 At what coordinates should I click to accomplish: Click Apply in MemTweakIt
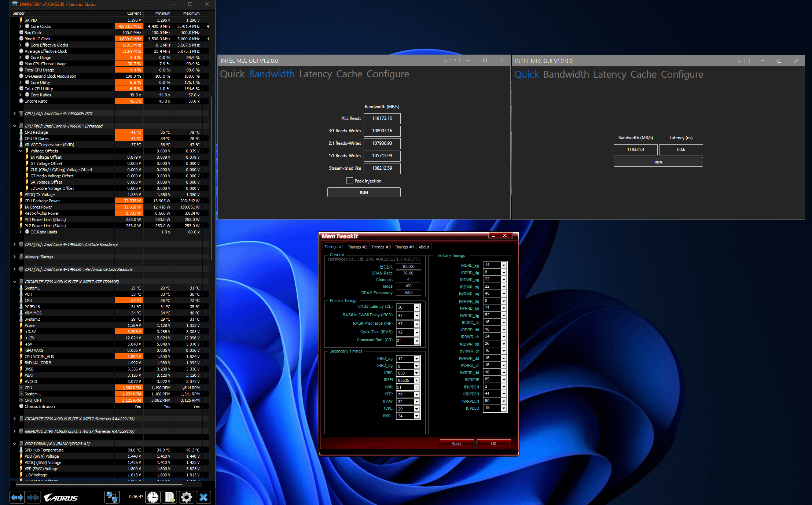pyautogui.click(x=457, y=443)
